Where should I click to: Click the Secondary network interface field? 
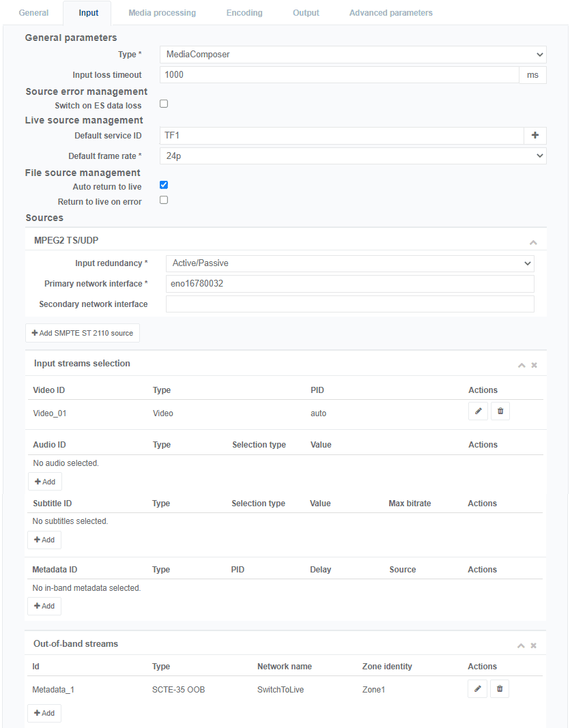point(350,304)
